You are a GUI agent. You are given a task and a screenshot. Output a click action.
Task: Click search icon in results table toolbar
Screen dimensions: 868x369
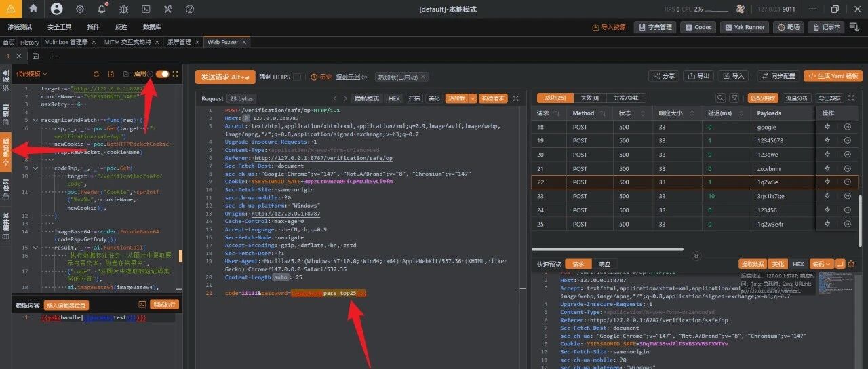pyautogui.click(x=720, y=98)
